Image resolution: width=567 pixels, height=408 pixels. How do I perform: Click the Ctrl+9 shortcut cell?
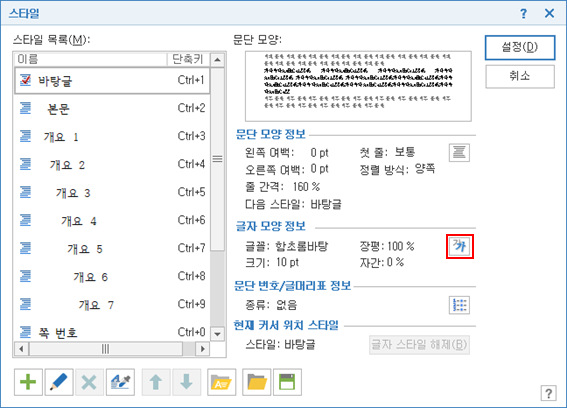pyautogui.click(x=191, y=304)
